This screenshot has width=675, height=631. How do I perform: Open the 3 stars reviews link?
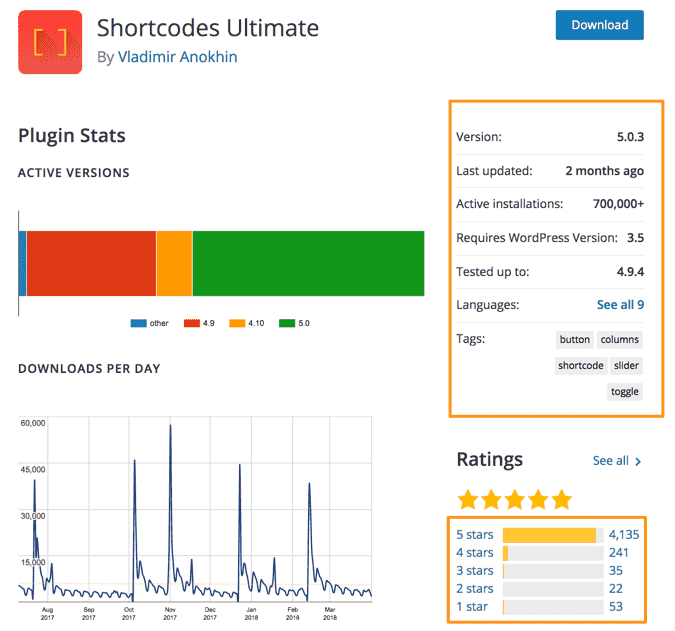(474, 571)
